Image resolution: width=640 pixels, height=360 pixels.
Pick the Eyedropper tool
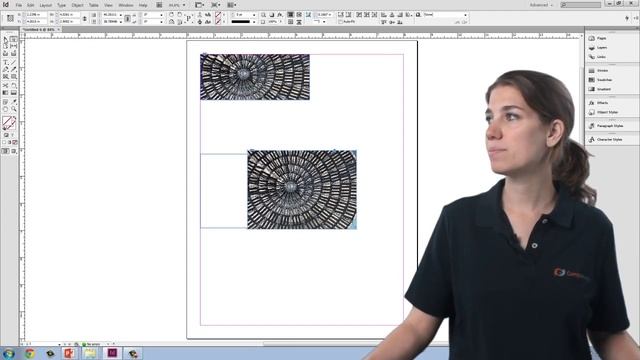point(13,102)
